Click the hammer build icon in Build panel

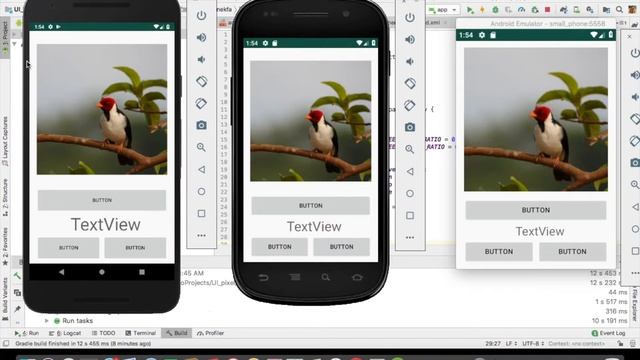17,276
